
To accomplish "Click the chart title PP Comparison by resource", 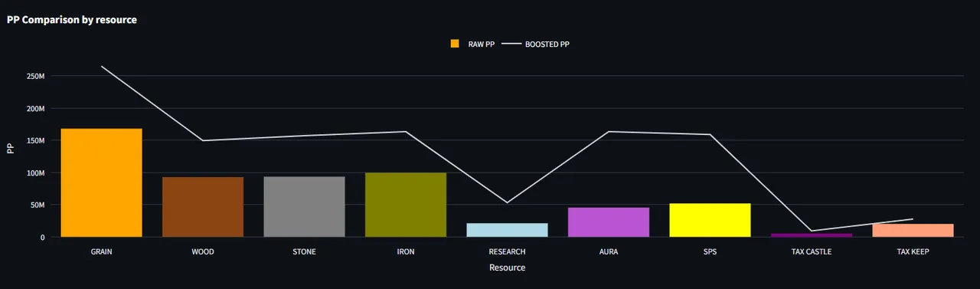I will click(x=72, y=20).
